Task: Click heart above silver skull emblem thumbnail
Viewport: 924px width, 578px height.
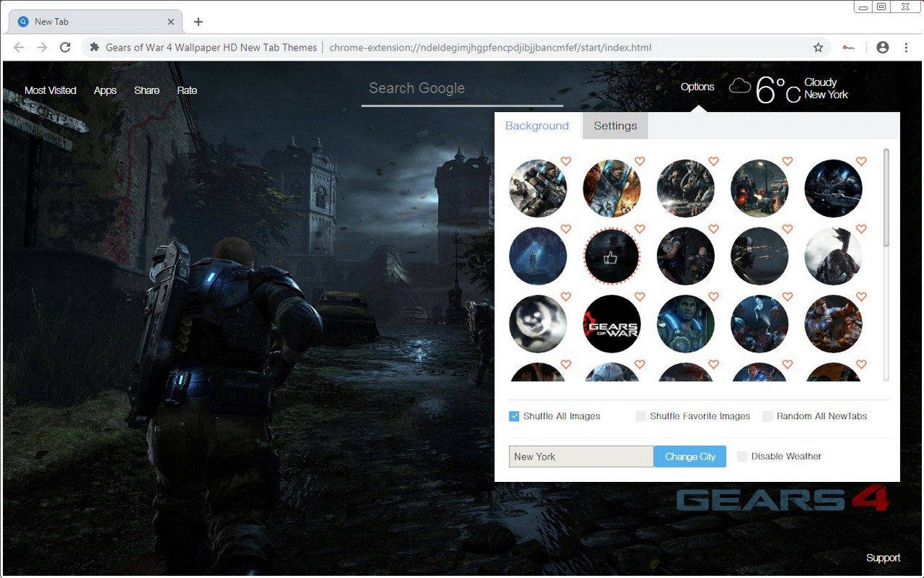Action: [566, 297]
